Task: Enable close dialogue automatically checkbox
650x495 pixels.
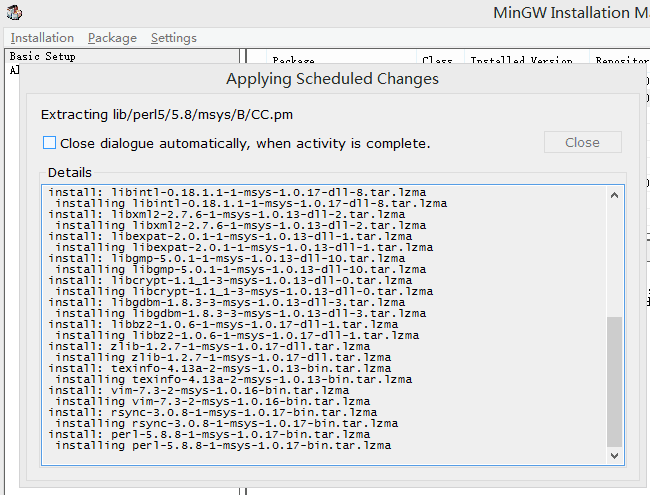Action: [49, 143]
